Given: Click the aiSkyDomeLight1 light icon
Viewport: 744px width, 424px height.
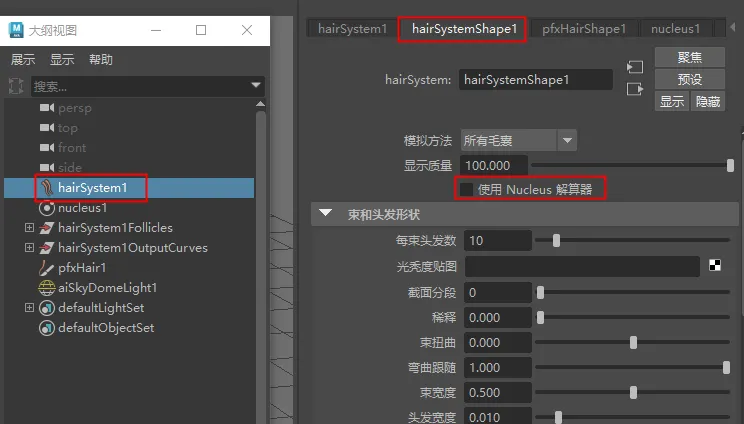Looking at the screenshot, I should [x=46, y=288].
